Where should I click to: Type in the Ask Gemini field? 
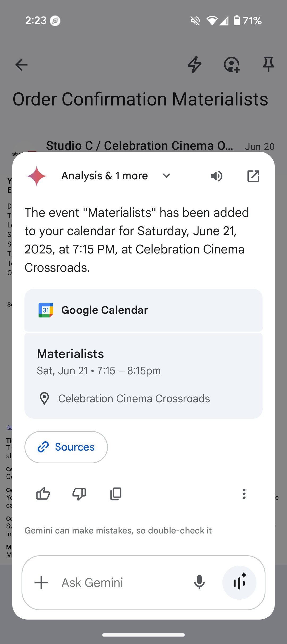[x=120, y=583]
